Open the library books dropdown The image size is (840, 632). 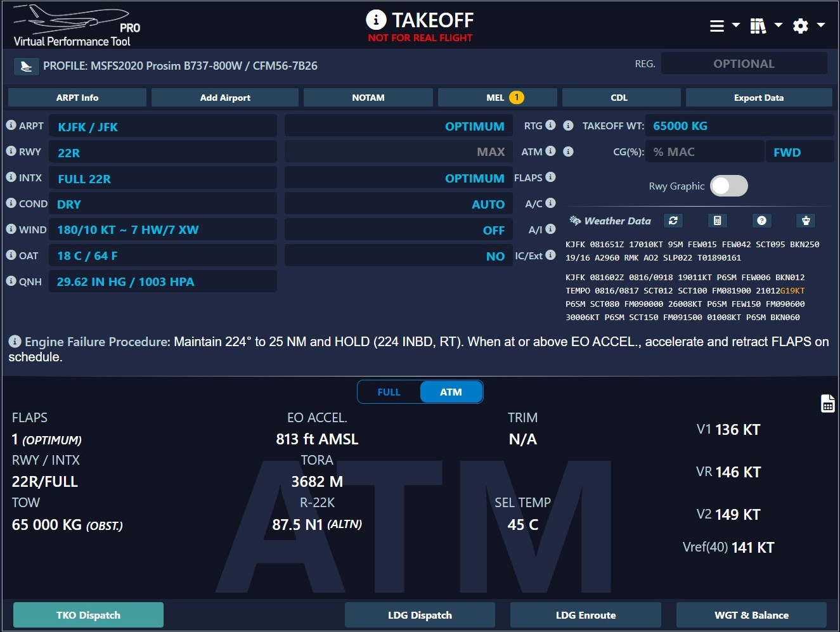[x=766, y=26]
